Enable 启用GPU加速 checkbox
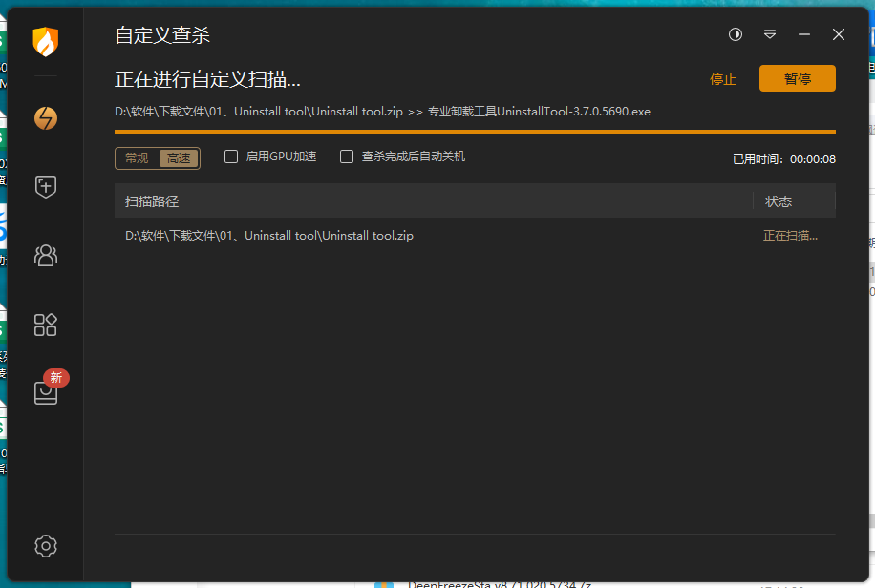The width and height of the screenshot is (875, 588). point(231,157)
